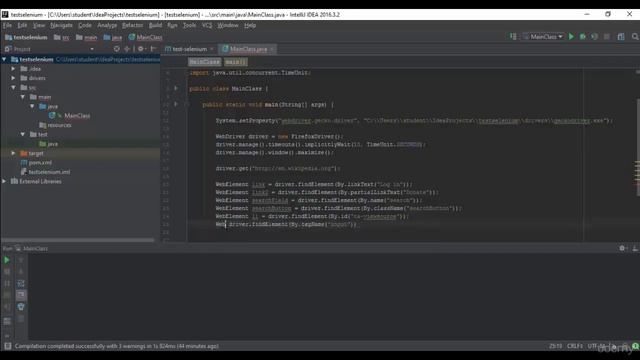Select testselenium.iml in project tree

coord(49,172)
